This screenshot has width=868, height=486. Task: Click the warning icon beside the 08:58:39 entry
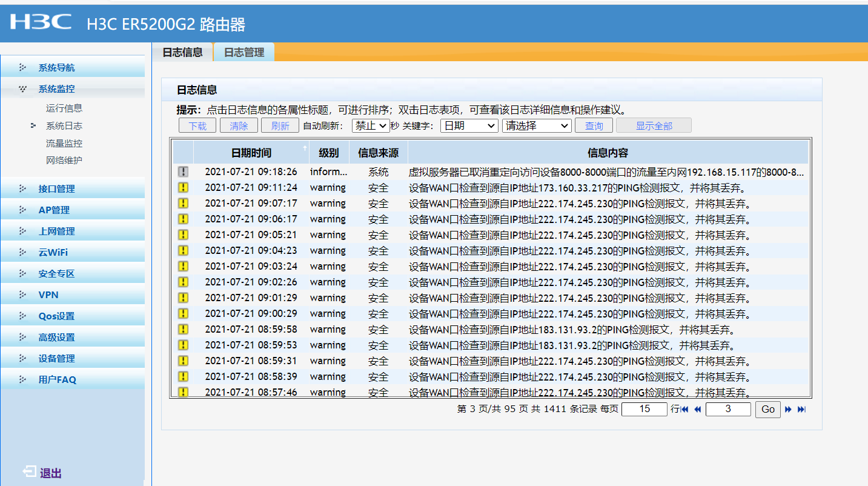[183, 377]
